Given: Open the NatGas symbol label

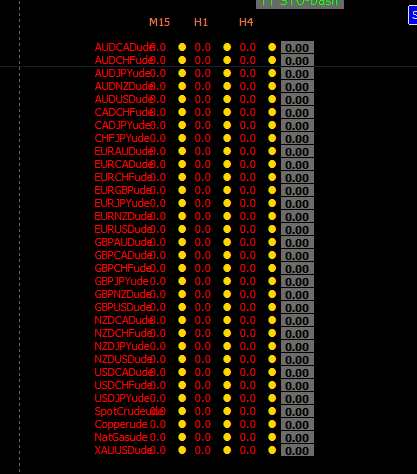Looking at the screenshot, I should tap(121, 437).
